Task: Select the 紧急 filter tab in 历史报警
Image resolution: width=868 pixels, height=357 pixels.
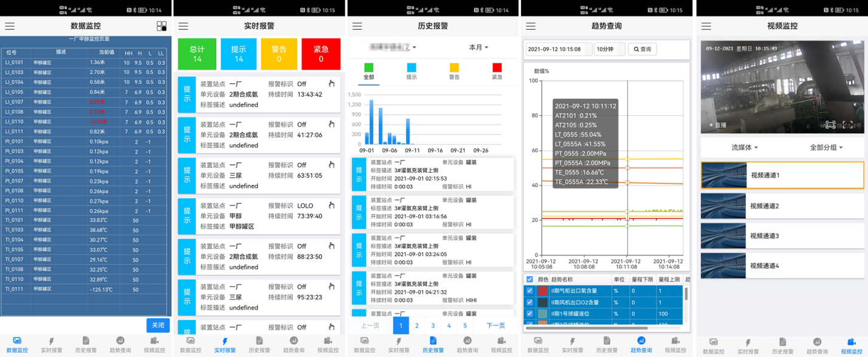Action: coord(497,72)
